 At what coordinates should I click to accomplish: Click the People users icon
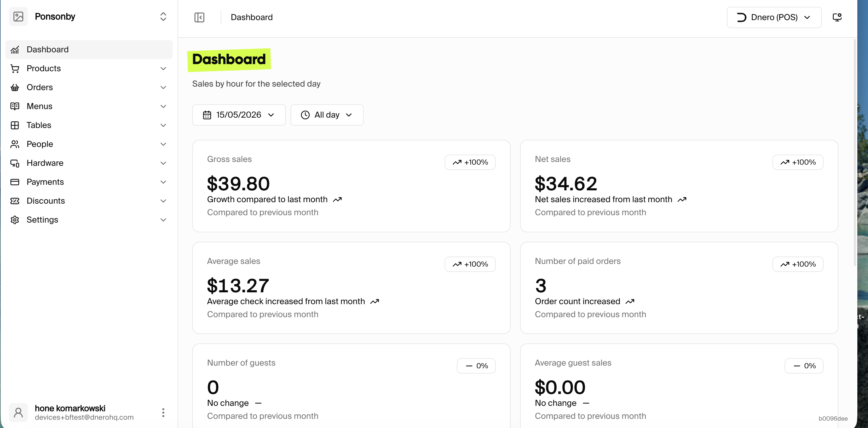[15, 144]
